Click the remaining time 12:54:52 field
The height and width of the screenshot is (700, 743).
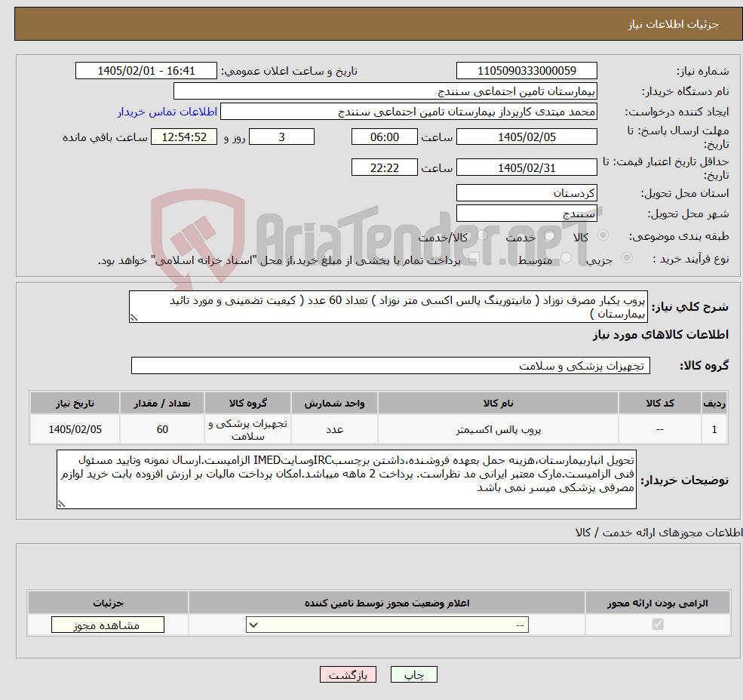coord(184,137)
